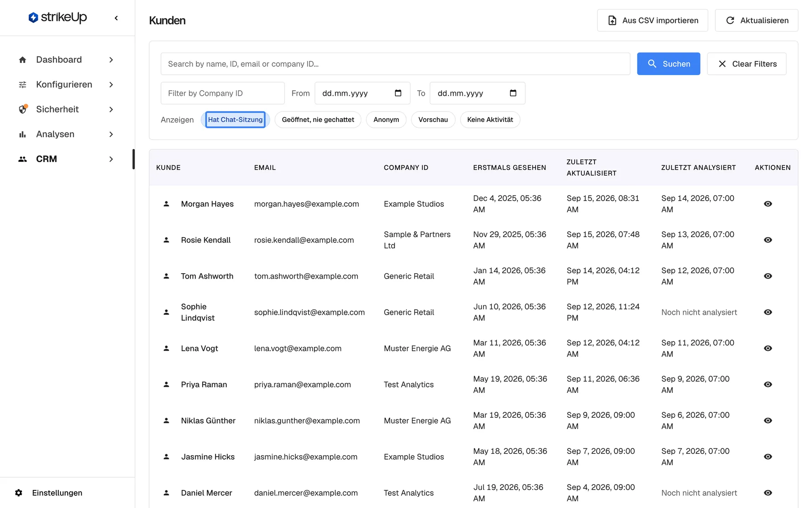Viewport: 812px width, 508px height.
Task: Click the CRM people icon
Action: pyautogui.click(x=23, y=159)
